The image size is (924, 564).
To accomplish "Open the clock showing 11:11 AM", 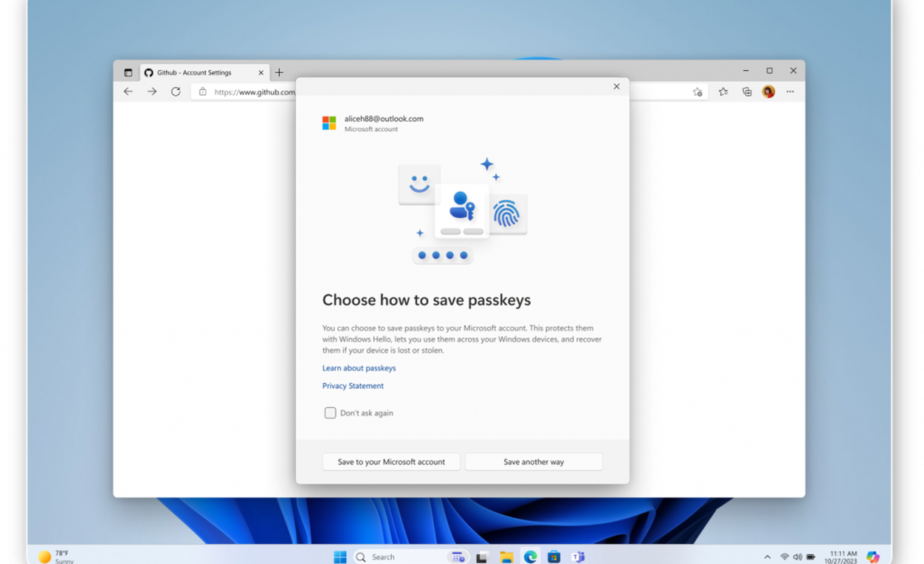I will pos(841,557).
